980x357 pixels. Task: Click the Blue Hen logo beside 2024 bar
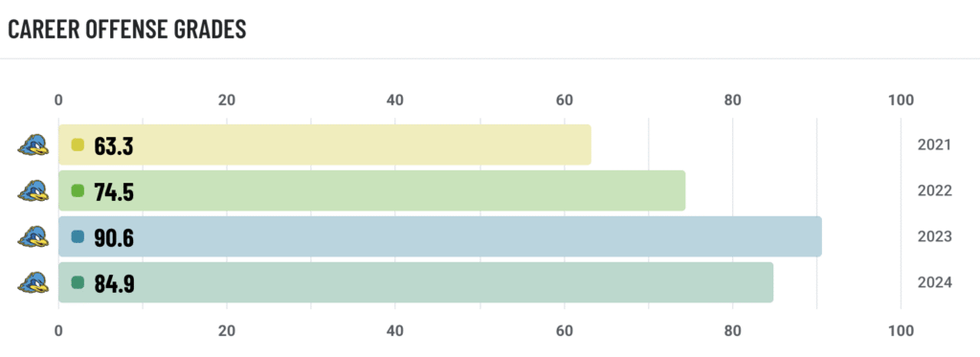pos(33,282)
